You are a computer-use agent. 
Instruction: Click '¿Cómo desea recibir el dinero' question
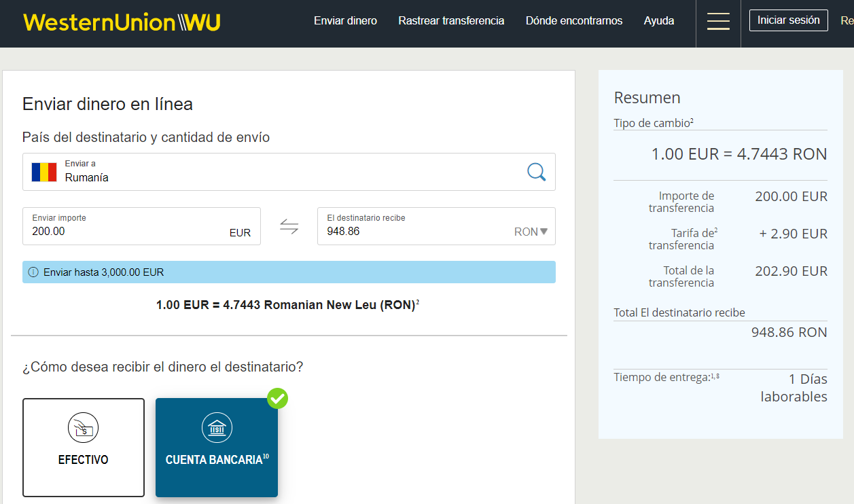(x=162, y=367)
